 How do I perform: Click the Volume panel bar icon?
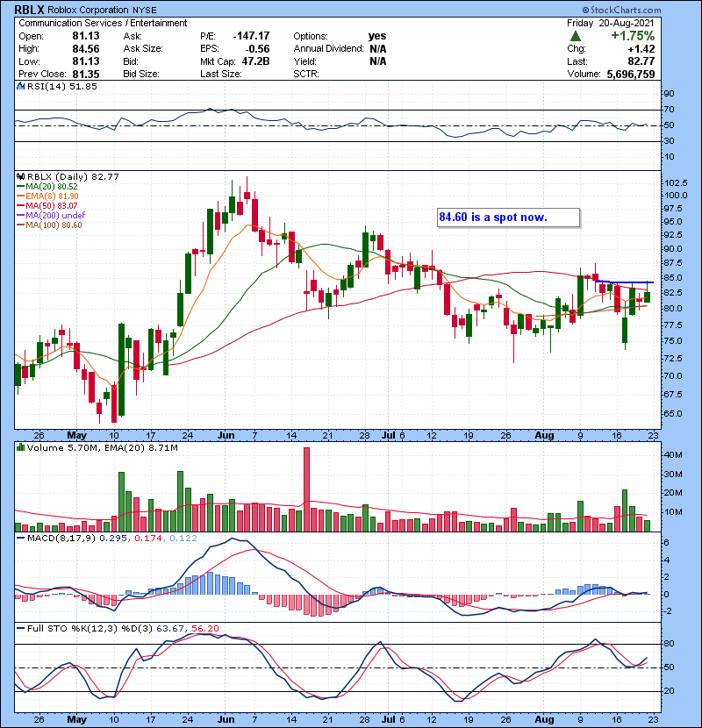point(20,447)
